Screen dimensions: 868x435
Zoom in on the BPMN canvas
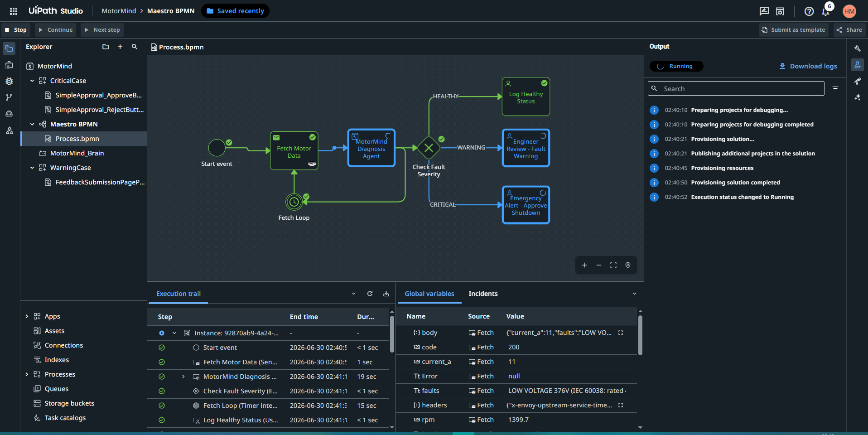(584, 265)
